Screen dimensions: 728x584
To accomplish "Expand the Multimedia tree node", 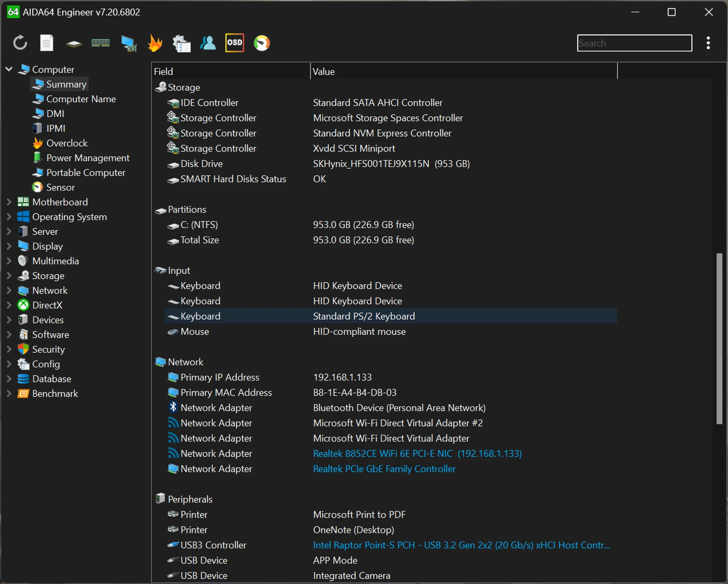I will (x=9, y=261).
